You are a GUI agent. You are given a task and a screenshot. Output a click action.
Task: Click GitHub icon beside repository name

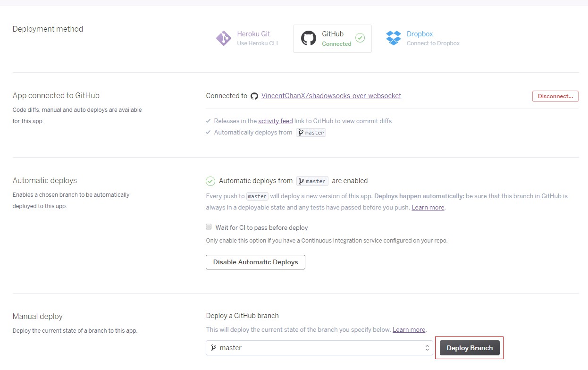254,96
